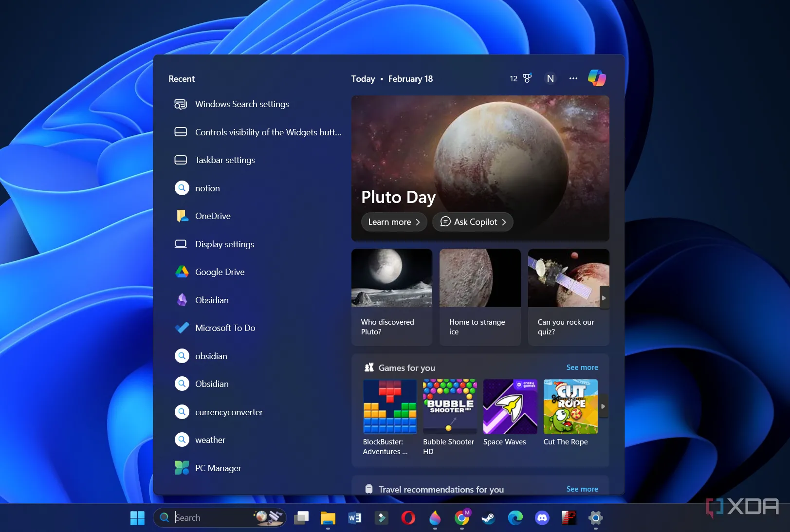Launch Steam from the taskbar
790x532 pixels.
(x=488, y=518)
